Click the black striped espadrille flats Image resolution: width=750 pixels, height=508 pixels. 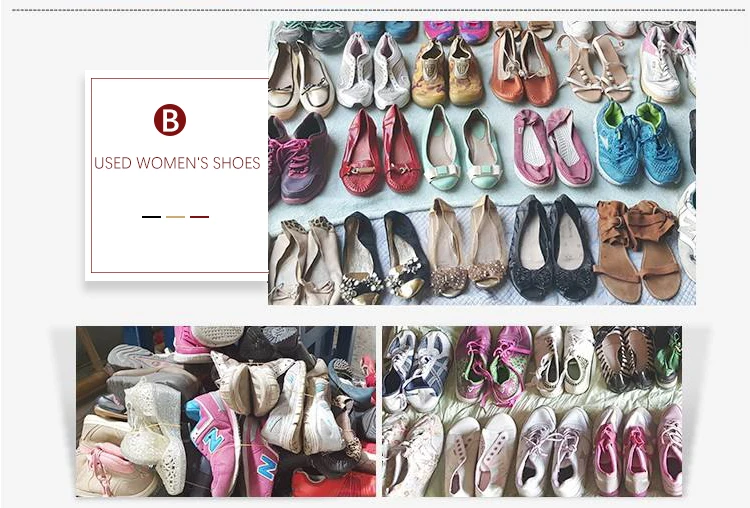coord(627,356)
